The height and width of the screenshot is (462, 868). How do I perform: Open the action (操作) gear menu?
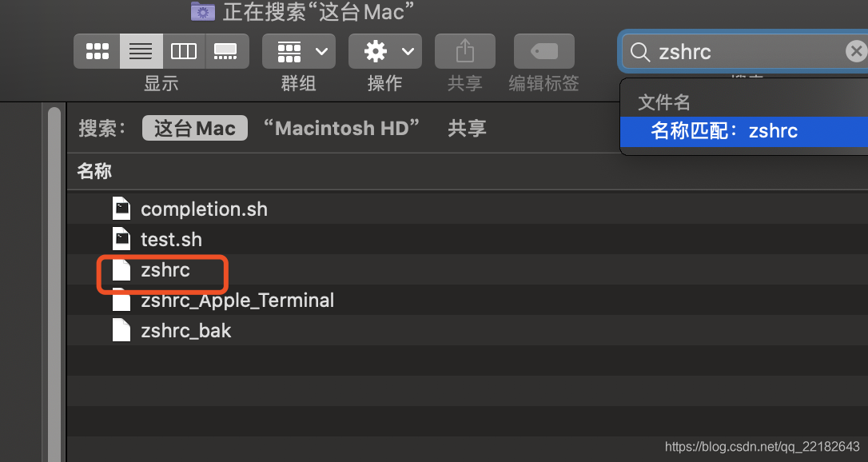pyautogui.click(x=384, y=51)
